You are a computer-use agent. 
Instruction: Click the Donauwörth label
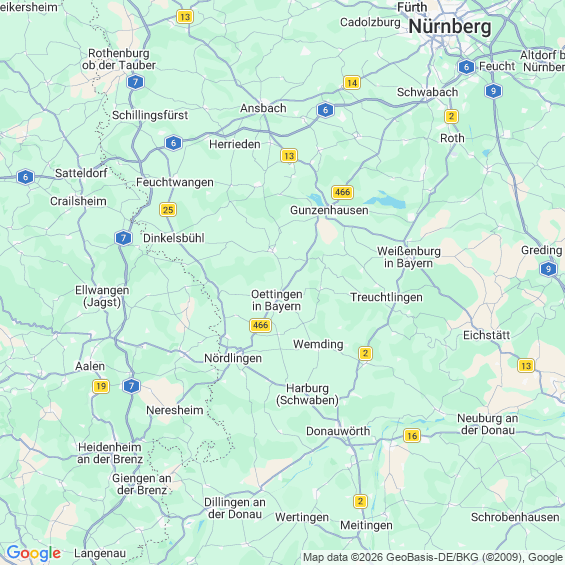338,431
